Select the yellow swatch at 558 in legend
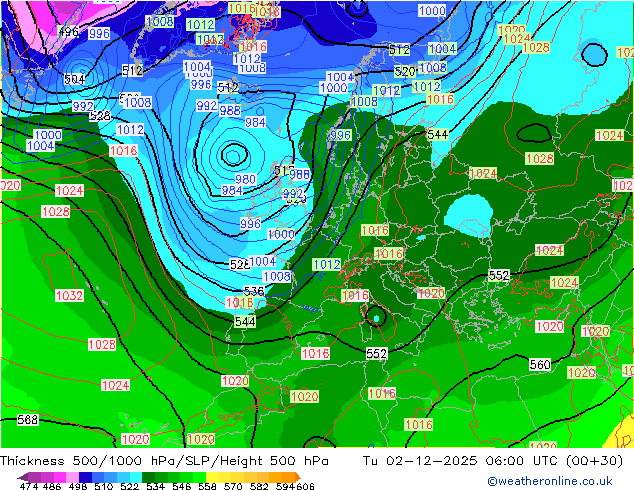Screen dimensions: 634x490 [x=213, y=477]
